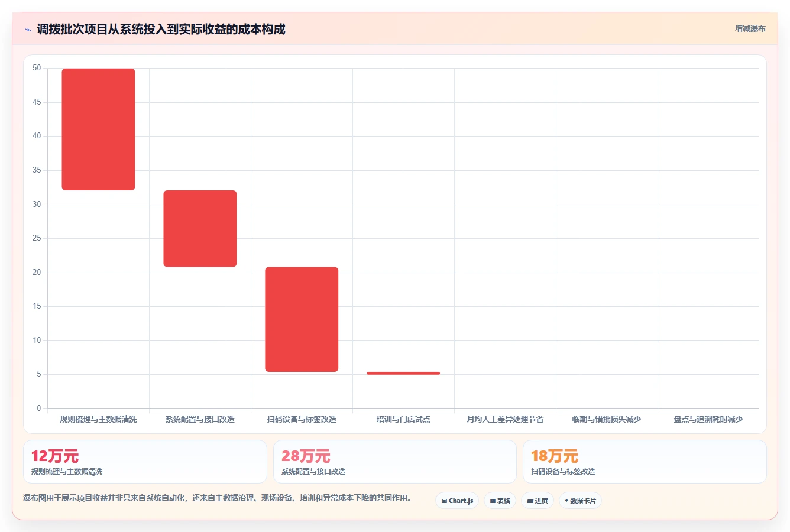This screenshot has height=532, width=790.
Task: Click x-axis label 扫码设备与标签改造
Action: [302, 419]
